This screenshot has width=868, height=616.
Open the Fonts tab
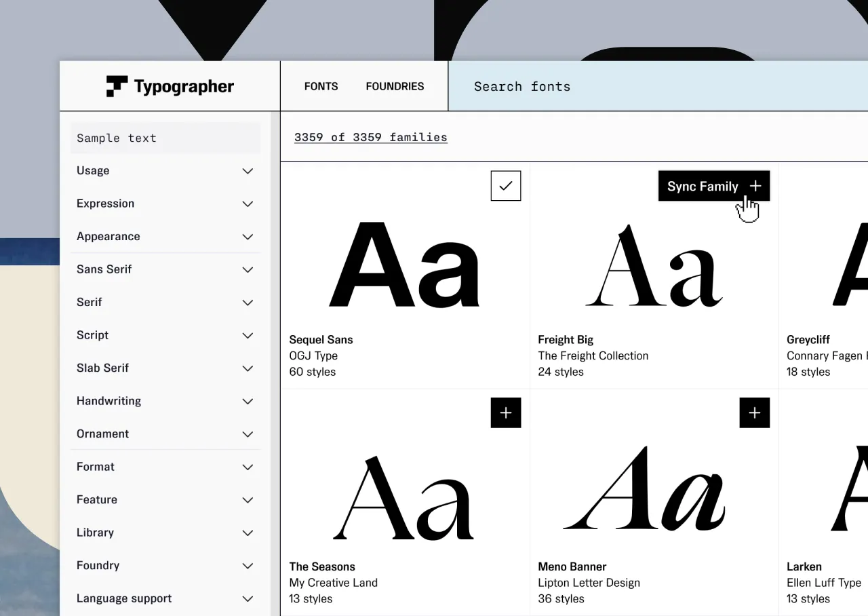tap(321, 86)
